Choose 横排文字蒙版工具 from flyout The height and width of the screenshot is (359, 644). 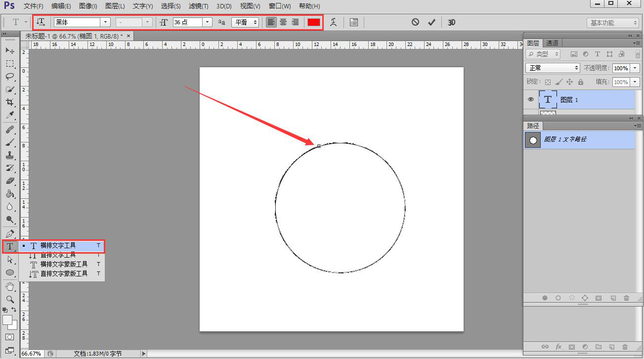pos(62,264)
